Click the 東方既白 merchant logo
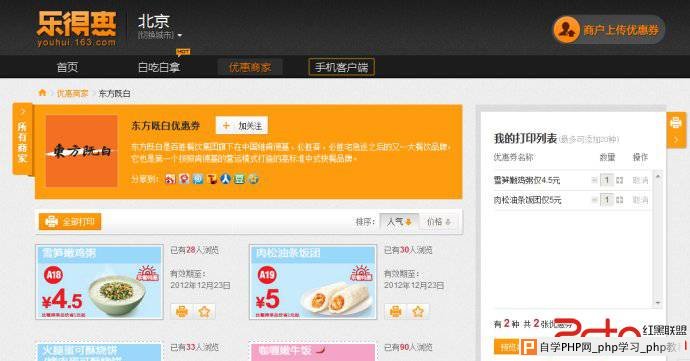This screenshot has height=361, width=690. (81, 151)
